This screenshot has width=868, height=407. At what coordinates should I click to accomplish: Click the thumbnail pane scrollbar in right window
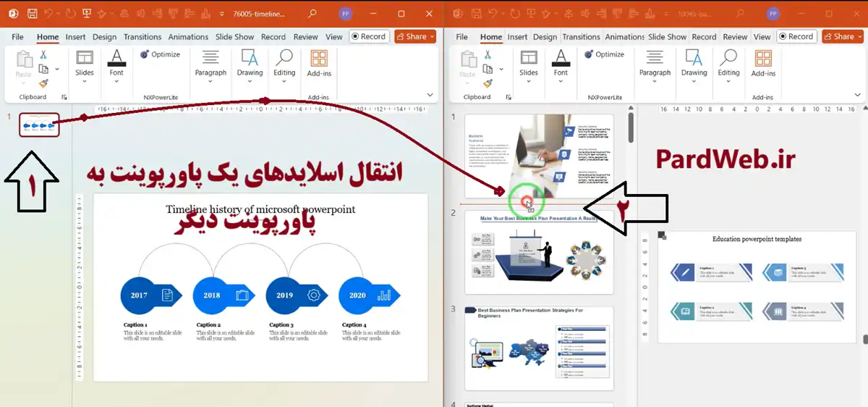point(631,127)
